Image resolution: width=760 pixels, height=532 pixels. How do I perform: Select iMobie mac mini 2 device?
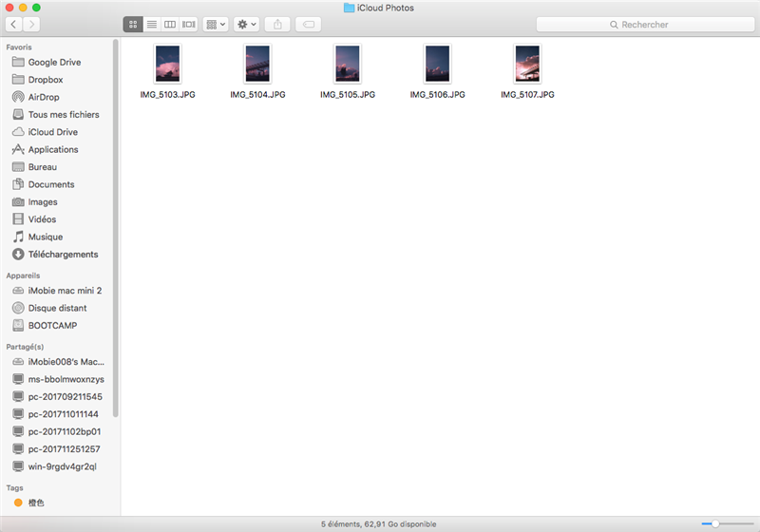tap(65, 291)
